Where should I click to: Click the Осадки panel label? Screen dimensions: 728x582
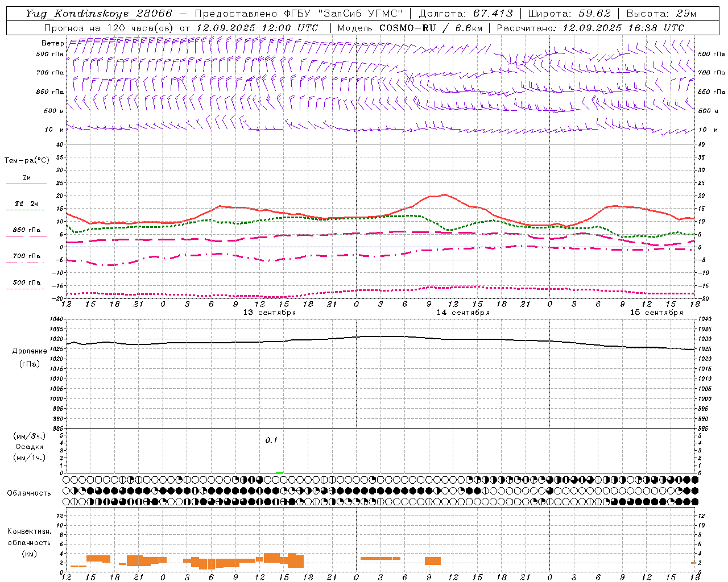tap(29, 447)
